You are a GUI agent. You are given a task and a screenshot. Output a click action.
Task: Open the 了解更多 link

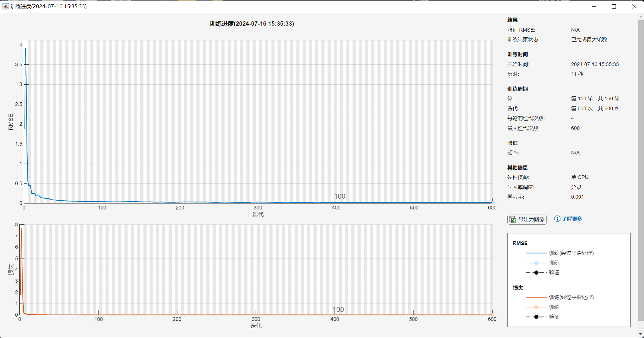[572, 219]
